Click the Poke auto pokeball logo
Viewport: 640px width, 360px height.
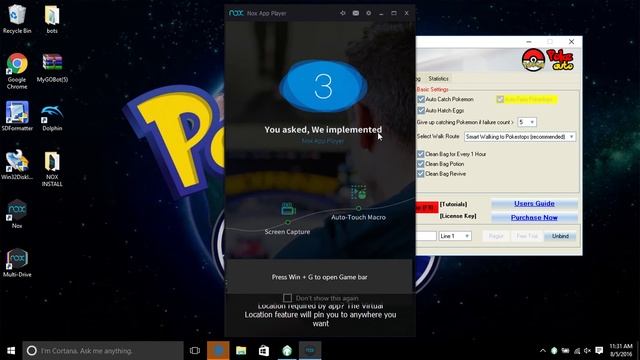tap(533, 60)
